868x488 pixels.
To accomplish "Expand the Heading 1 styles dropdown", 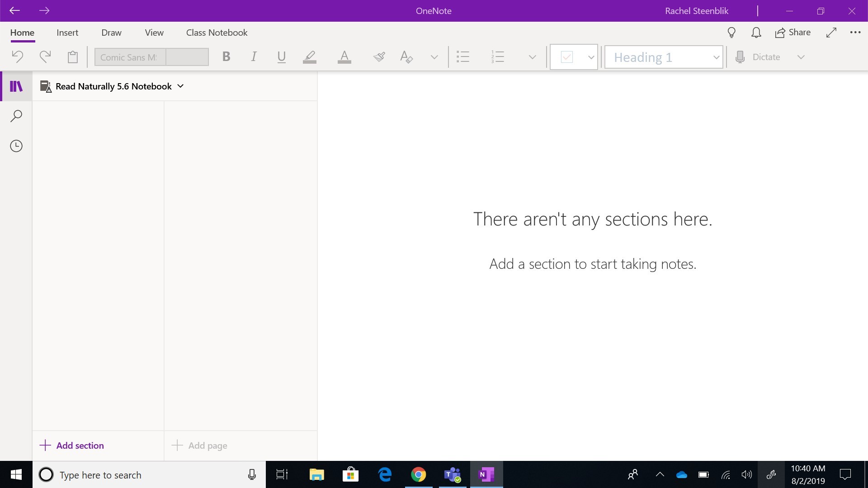I will pyautogui.click(x=716, y=57).
